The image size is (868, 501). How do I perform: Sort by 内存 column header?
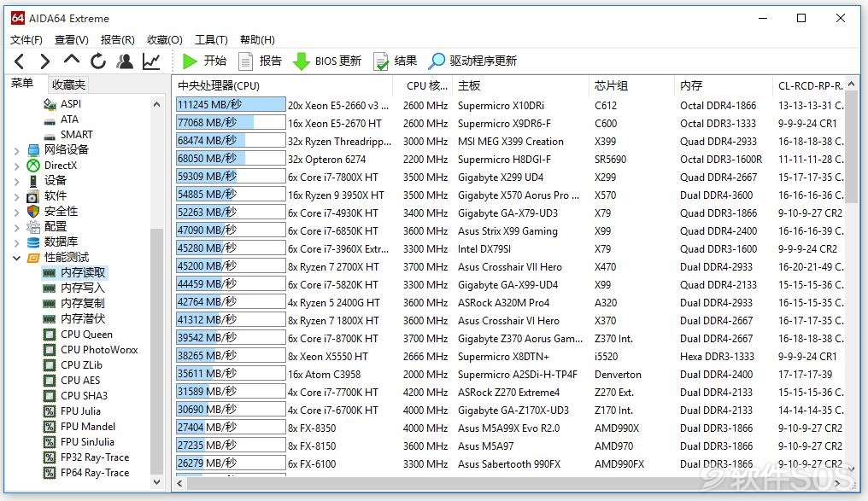click(724, 85)
